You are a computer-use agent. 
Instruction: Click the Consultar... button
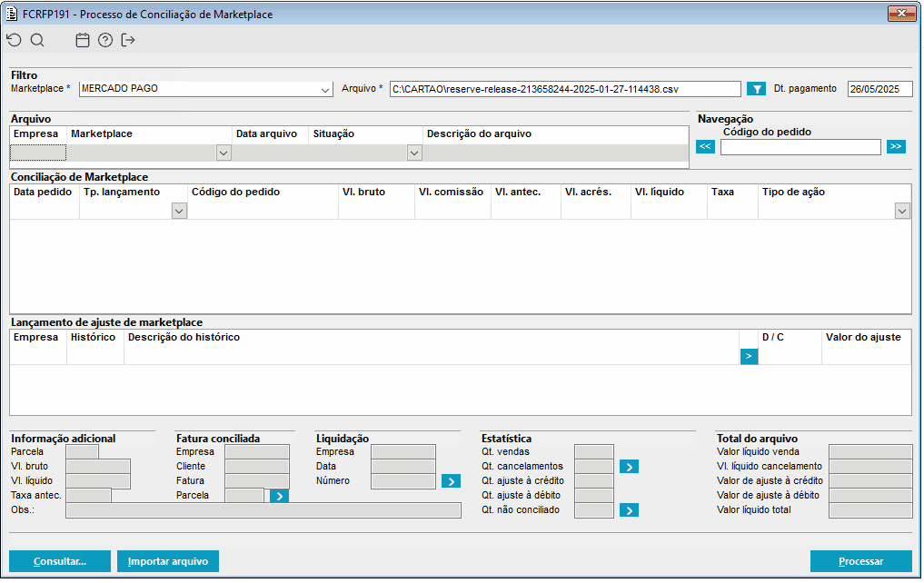tap(60, 561)
